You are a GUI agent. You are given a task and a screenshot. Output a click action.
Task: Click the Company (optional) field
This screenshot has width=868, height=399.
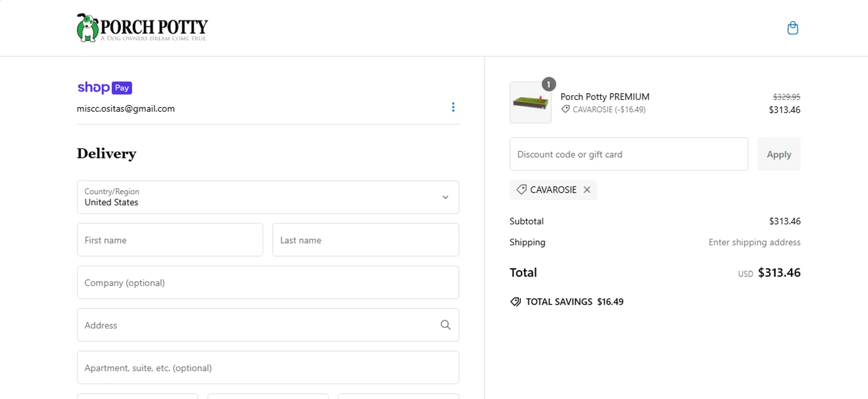tap(268, 283)
